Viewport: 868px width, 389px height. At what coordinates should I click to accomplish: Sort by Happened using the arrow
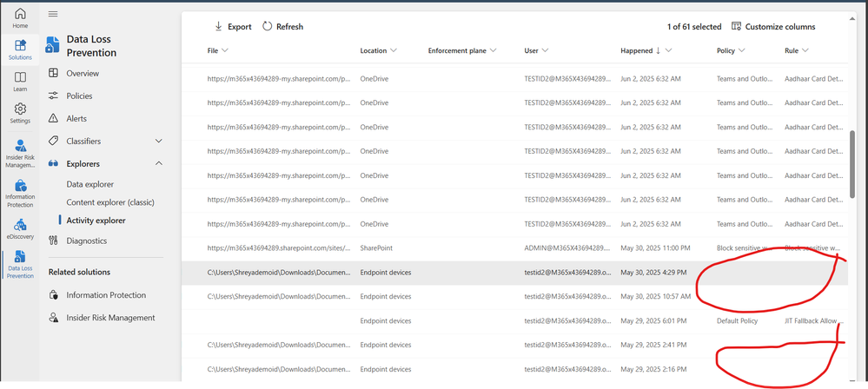tap(659, 50)
